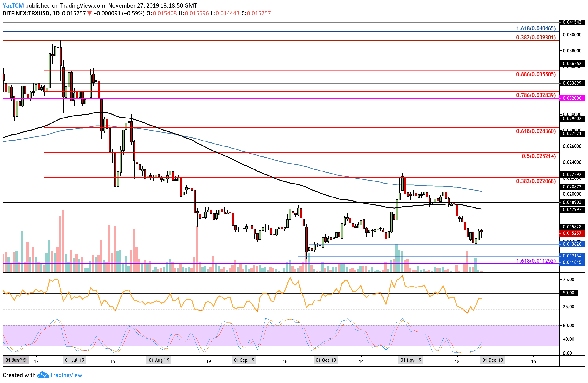Click the Stochastic 80.00 axis label
Screen dimensions: 588x383
tap(568, 325)
